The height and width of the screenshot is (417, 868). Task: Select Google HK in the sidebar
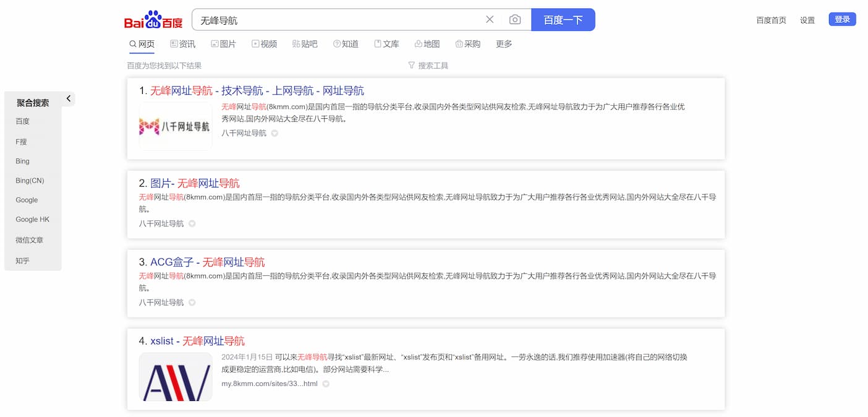pyautogui.click(x=32, y=220)
